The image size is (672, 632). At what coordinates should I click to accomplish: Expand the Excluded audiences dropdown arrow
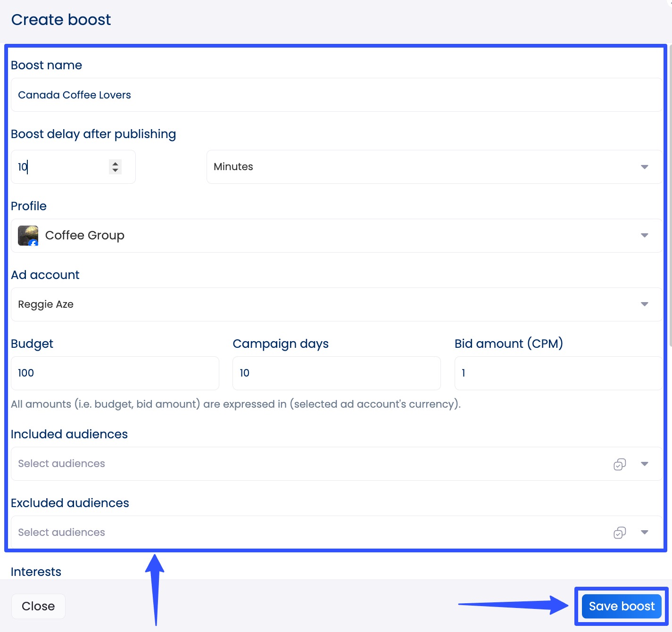[645, 533]
